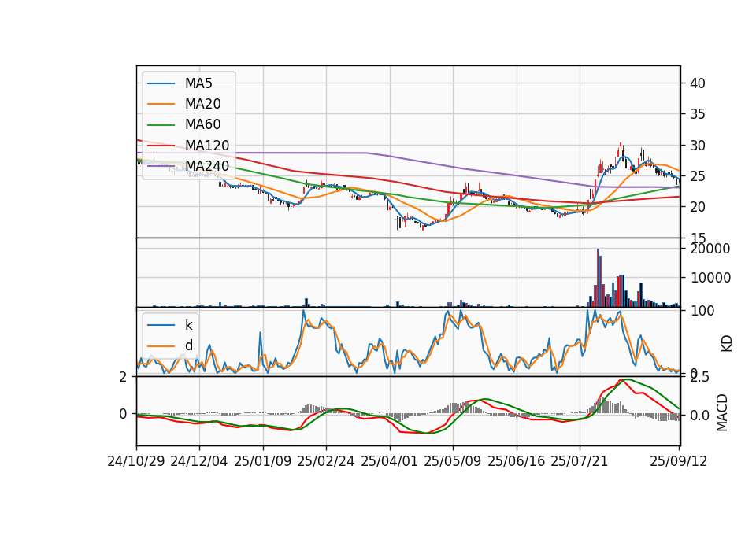
Task: Click the green MA60 legend line sample
Action: pos(161,125)
